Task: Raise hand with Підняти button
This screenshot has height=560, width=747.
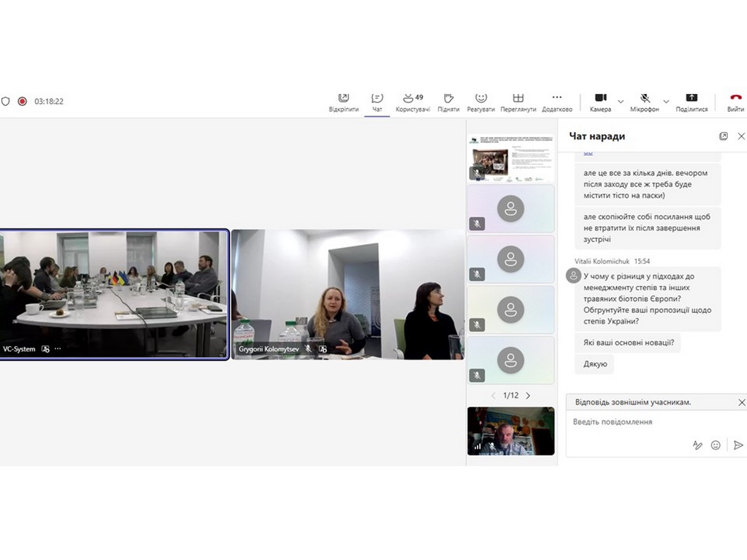Action: pos(448,102)
